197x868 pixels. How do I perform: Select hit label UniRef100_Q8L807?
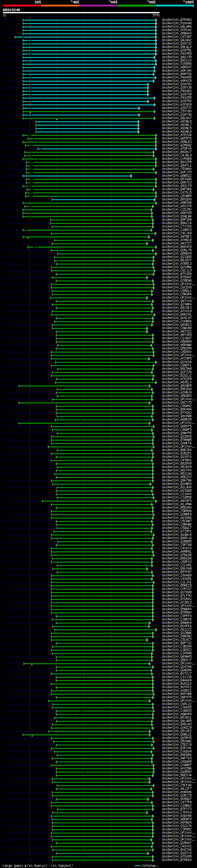177,118
